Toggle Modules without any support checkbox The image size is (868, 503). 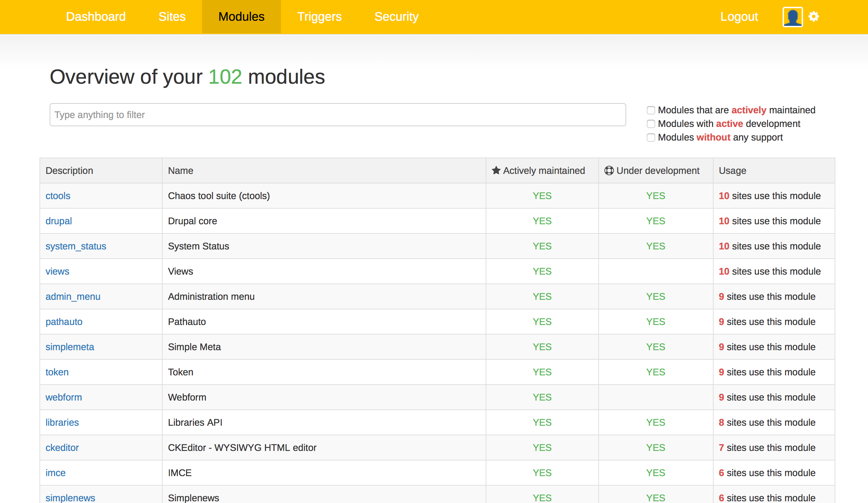point(651,137)
